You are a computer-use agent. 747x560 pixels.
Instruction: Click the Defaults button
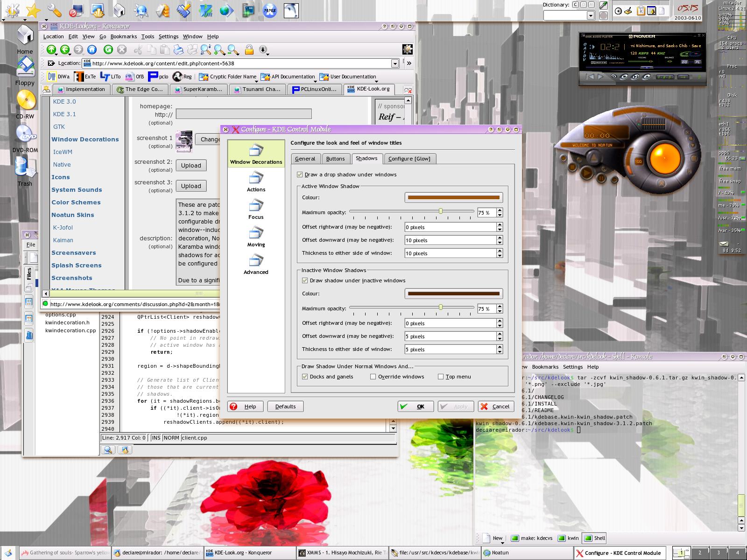click(285, 406)
